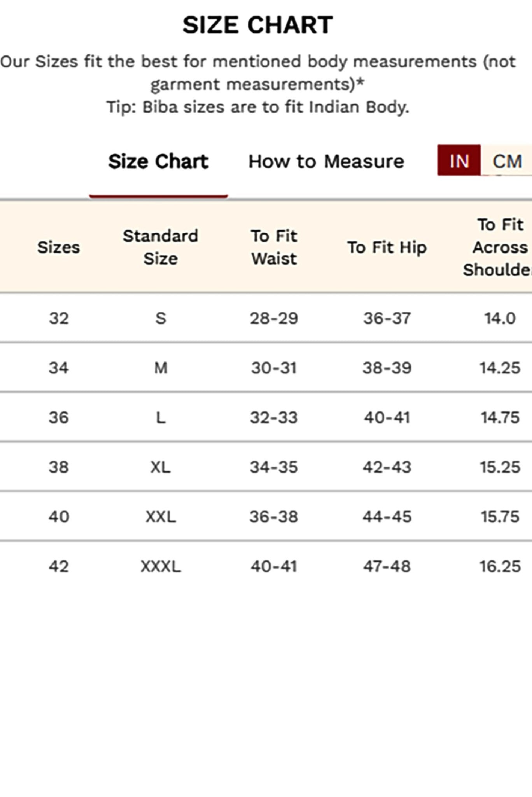This screenshot has height=797, width=532.
Task: Open the How to Measure tab
Action: click(x=326, y=162)
